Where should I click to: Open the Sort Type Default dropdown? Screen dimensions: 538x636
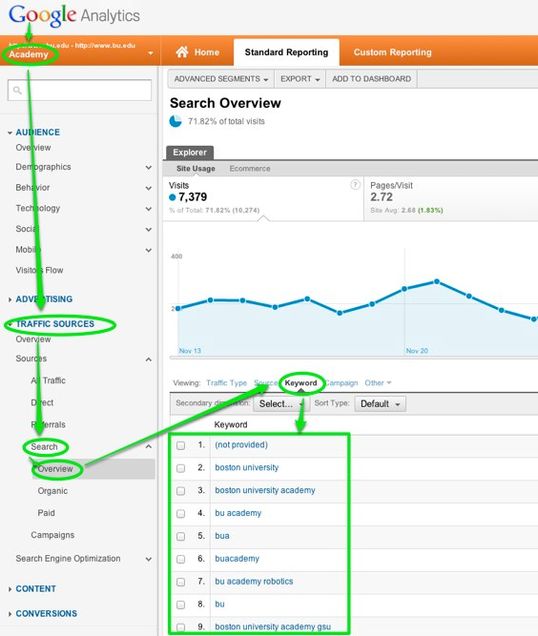380,404
